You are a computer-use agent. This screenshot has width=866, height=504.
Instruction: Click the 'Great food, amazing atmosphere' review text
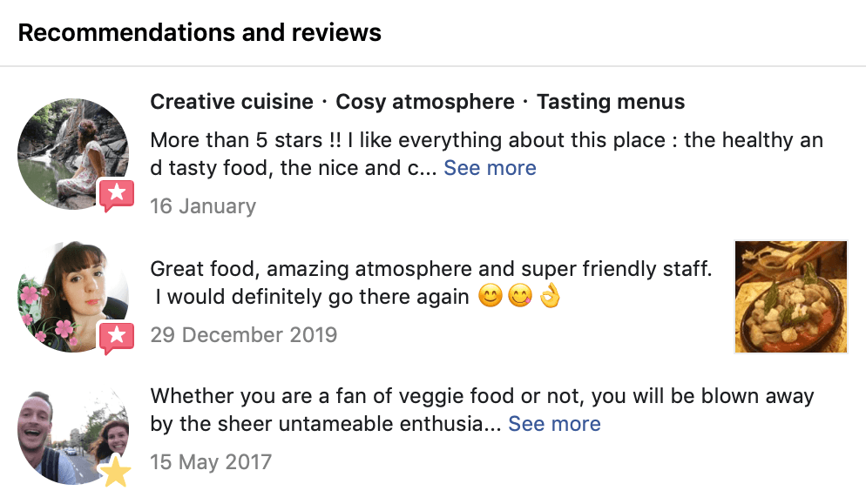[x=431, y=269]
